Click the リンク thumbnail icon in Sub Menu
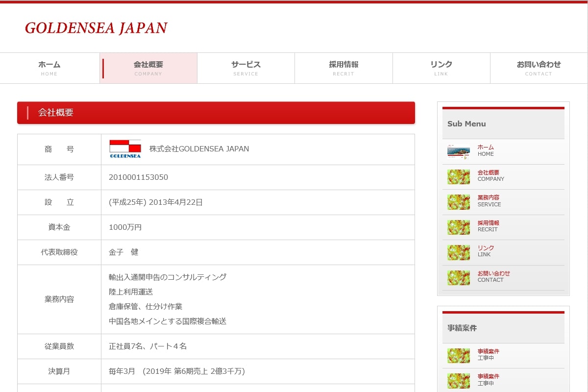588x392 pixels. tap(459, 252)
